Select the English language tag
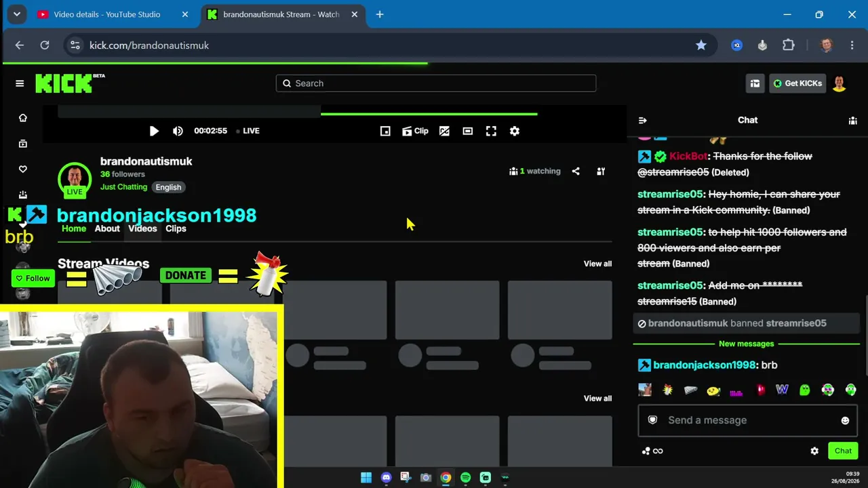868x488 pixels. (x=168, y=187)
